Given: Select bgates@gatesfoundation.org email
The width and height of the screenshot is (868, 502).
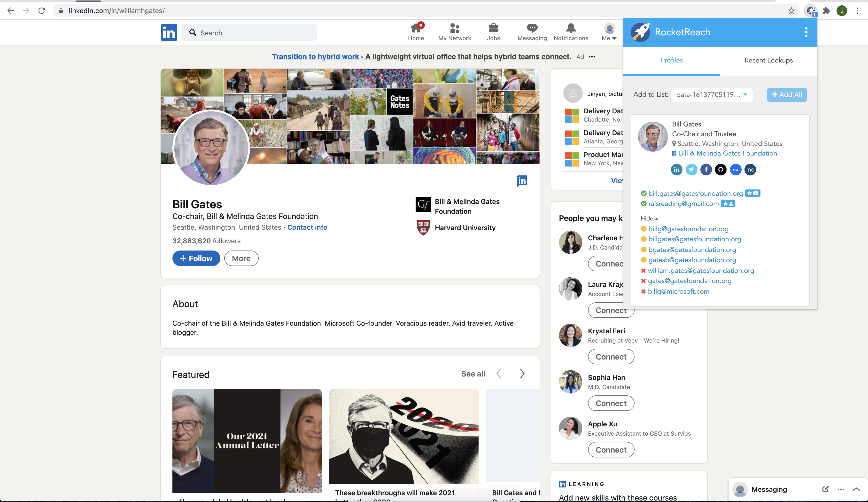Looking at the screenshot, I should coord(692,250).
